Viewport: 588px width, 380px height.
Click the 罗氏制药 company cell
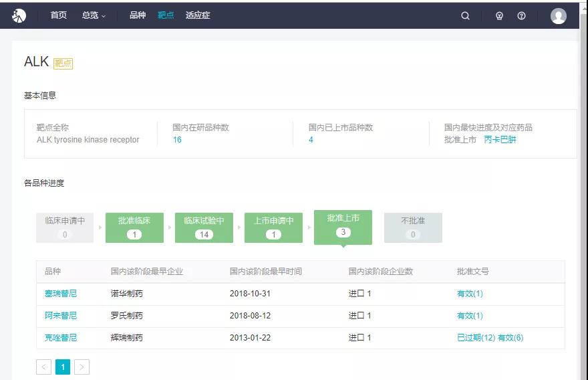click(127, 316)
